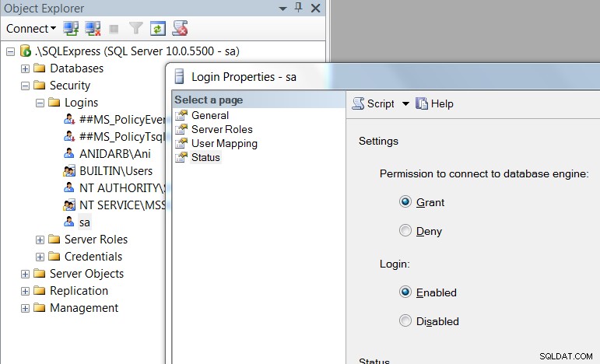This screenshot has height=364, width=600.
Task: Click the NT SERVICE\MSS group icon
Action: click(x=69, y=205)
